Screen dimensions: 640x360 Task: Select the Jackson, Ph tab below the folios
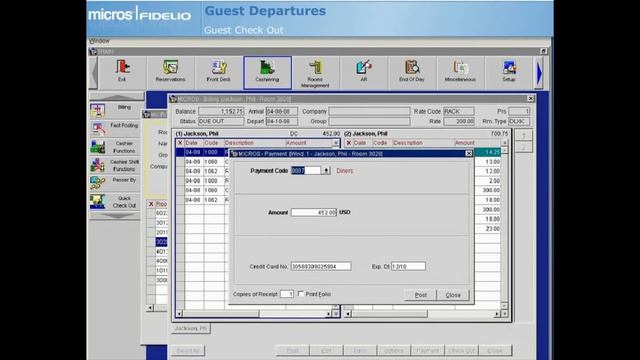click(191, 328)
